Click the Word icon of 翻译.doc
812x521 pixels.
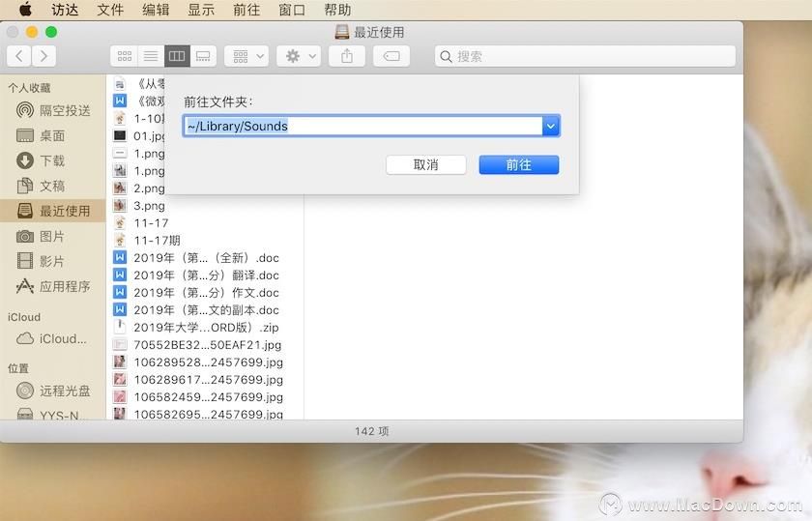[x=120, y=275]
